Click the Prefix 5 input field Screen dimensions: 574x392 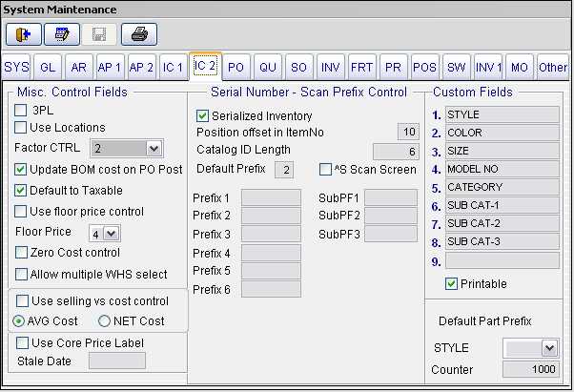(x=271, y=271)
